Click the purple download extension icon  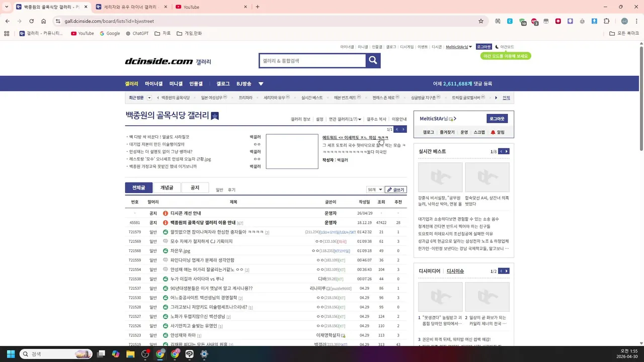click(x=570, y=21)
